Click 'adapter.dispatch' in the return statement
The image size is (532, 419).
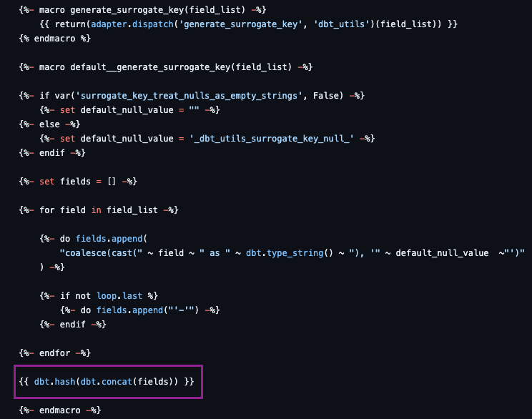[x=132, y=24]
